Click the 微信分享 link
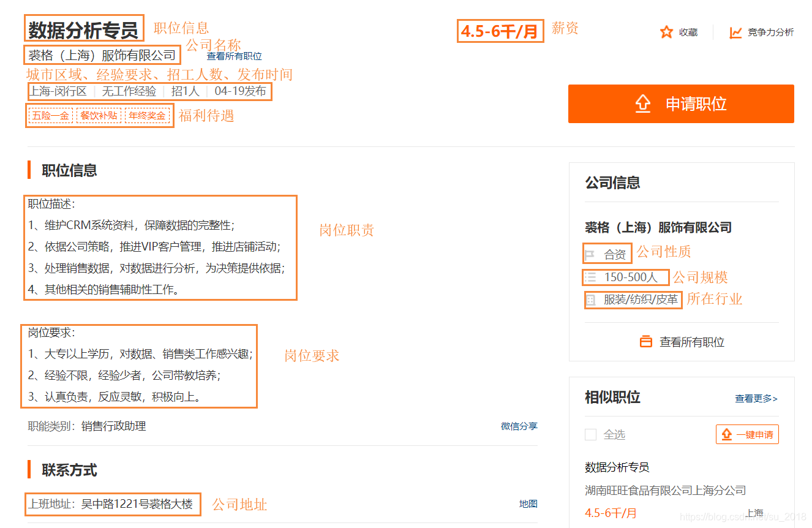The height and width of the screenshot is (528, 812). pyautogui.click(x=519, y=426)
